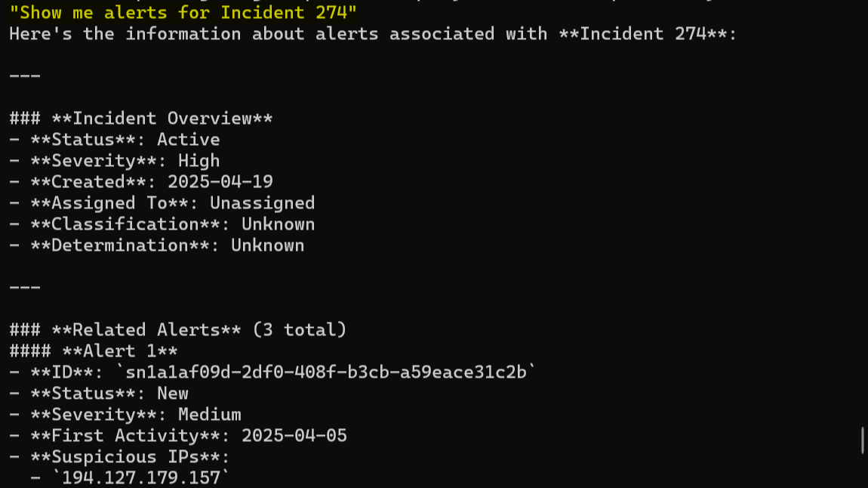868x488 pixels.
Task: Click the terminal scrollbar thumb
Action: tap(863, 440)
